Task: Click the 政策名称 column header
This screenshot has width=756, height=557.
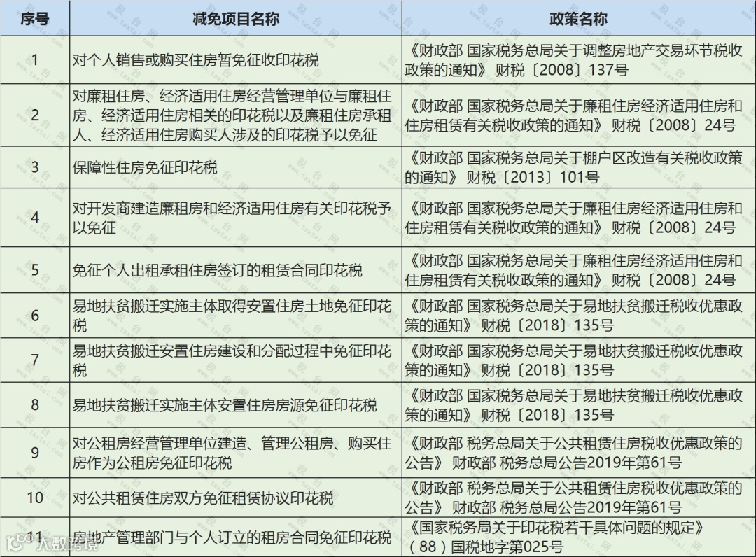Action: tap(579, 18)
